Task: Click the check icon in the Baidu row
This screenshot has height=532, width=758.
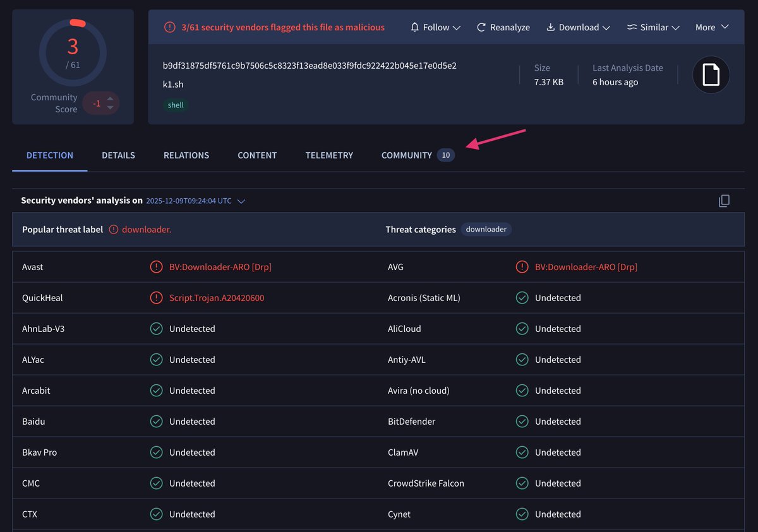Action: click(x=156, y=422)
